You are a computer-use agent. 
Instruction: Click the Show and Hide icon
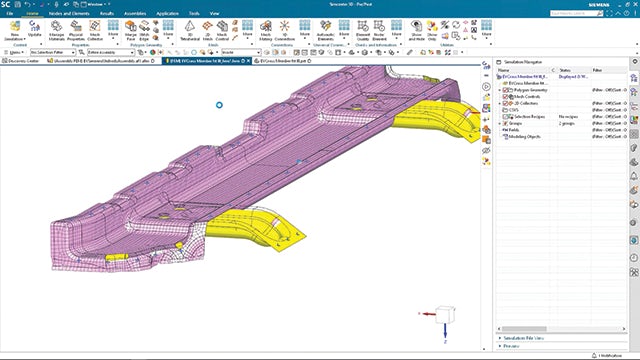click(416, 30)
